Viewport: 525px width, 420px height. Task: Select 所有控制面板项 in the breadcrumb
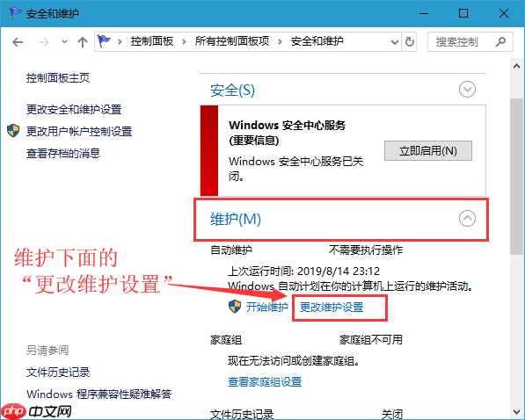(x=232, y=41)
